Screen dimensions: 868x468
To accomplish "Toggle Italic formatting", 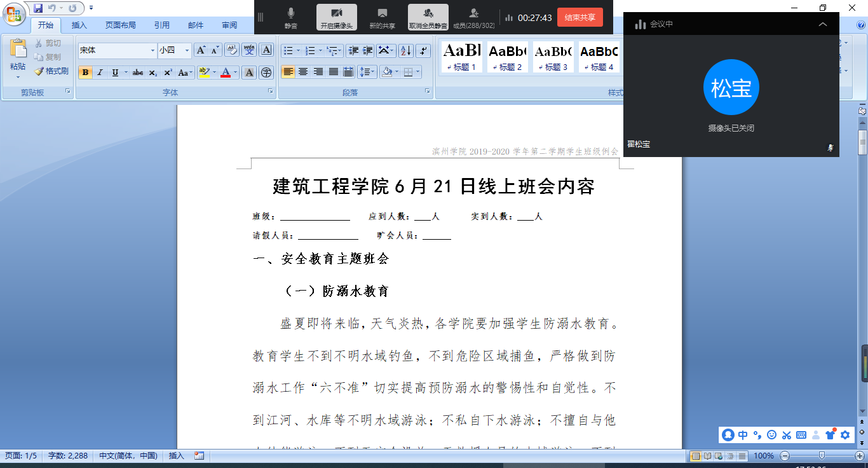I will click(x=100, y=72).
